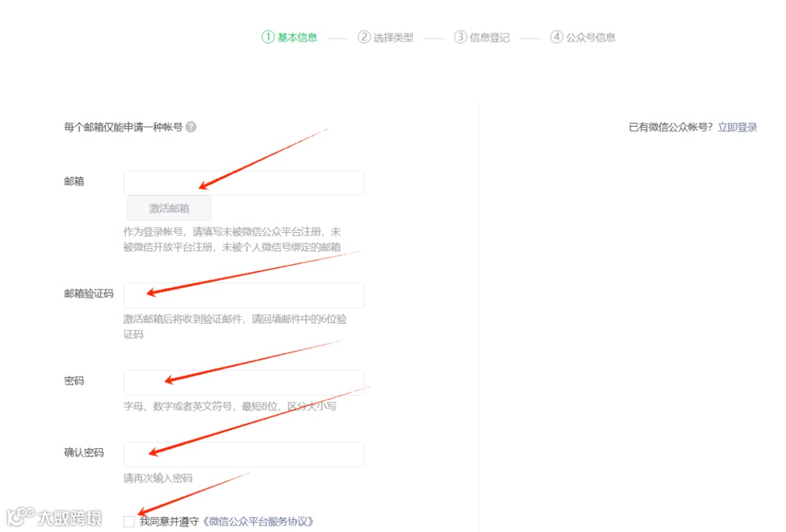This screenshot has width=786, height=532.
Task: Open the 微信公众平台服务协议 link
Action: pyautogui.click(x=258, y=522)
